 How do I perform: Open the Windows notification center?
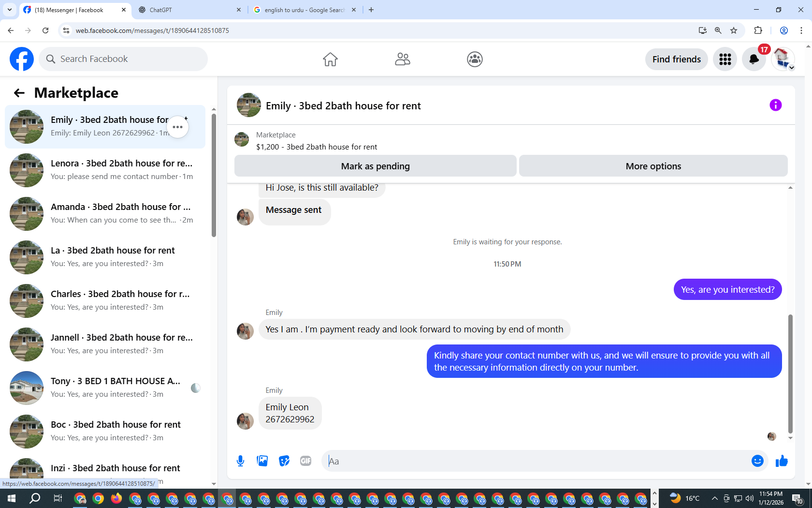pos(797,498)
